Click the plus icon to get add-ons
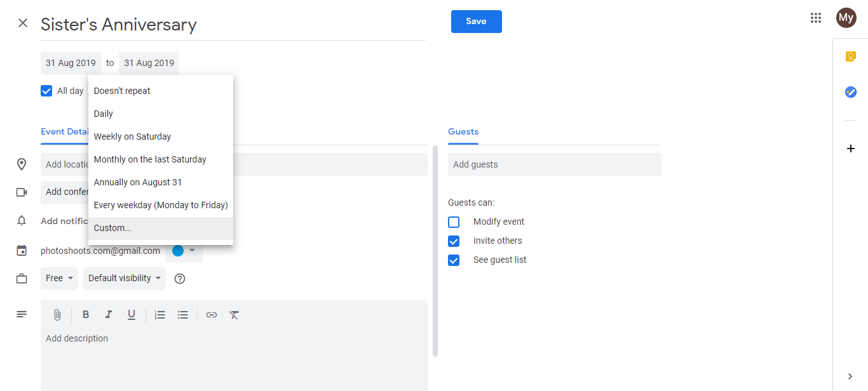Viewport: 868px width, 391px height. coord(851,149)
